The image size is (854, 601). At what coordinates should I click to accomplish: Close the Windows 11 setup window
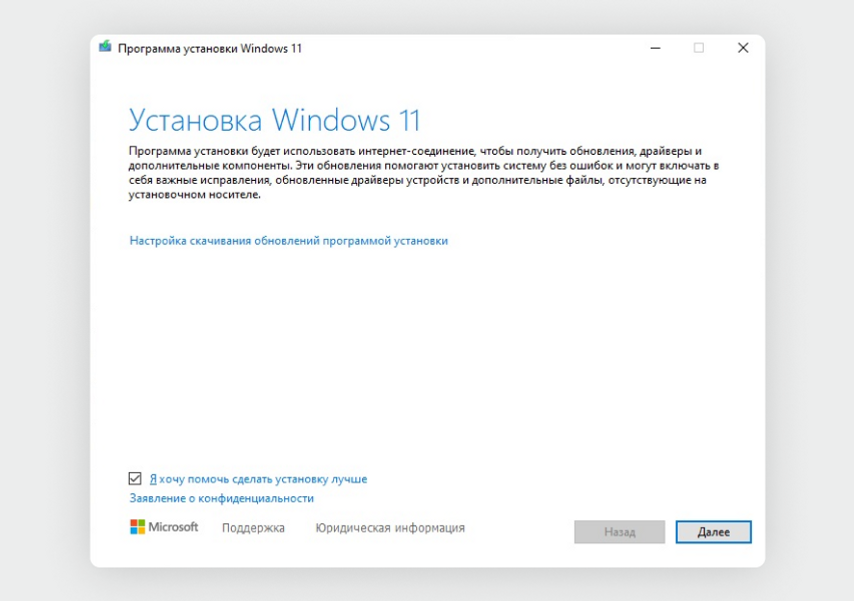pyautogui.click(x=743, y=48)
